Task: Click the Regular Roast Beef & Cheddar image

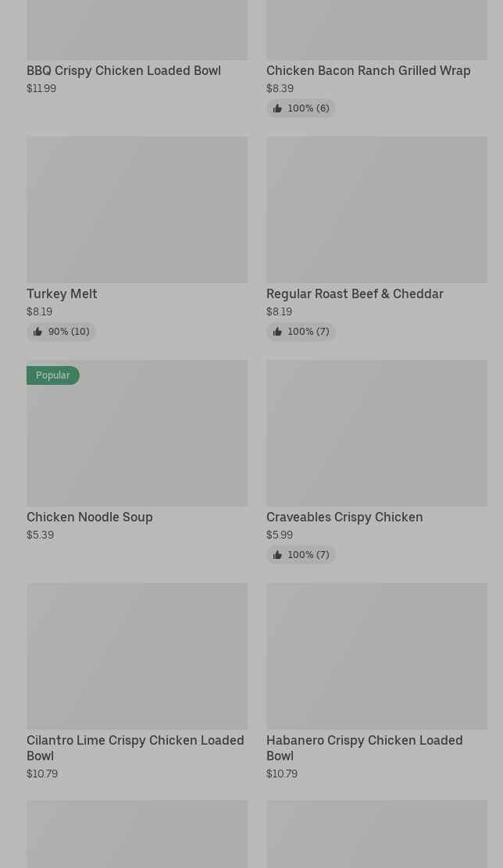Action: click(376, 209)
